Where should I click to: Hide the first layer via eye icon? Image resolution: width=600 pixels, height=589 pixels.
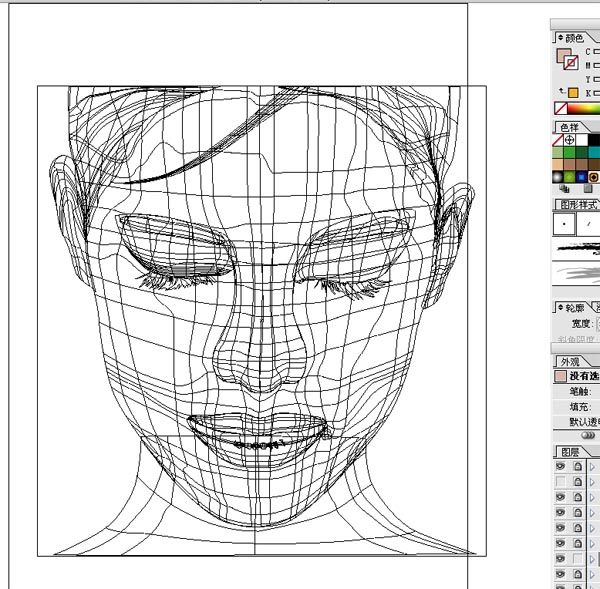561,467
